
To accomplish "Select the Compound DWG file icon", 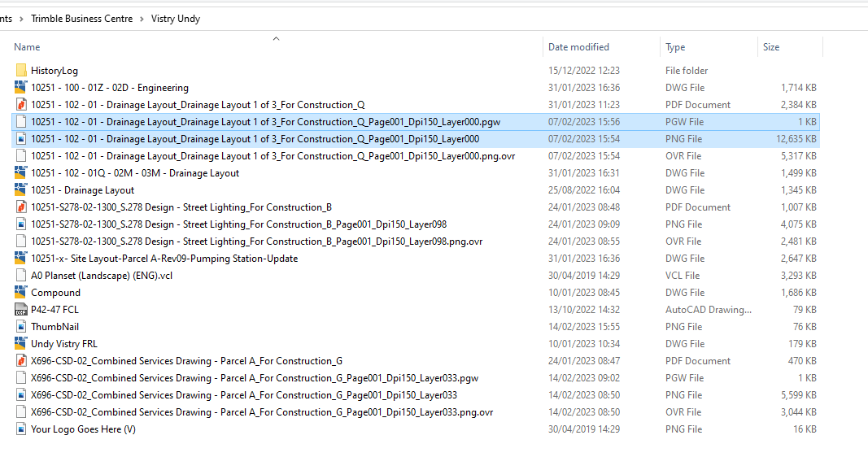I will click(21, 293).
